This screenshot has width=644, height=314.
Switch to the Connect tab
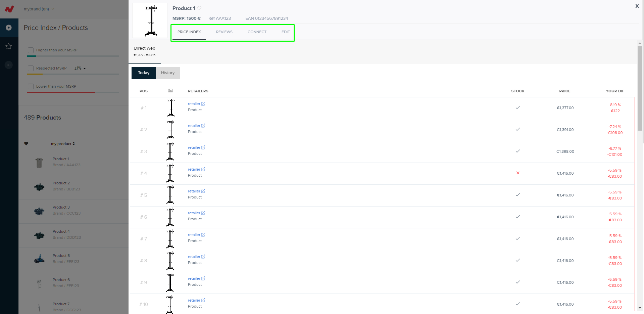257,32
